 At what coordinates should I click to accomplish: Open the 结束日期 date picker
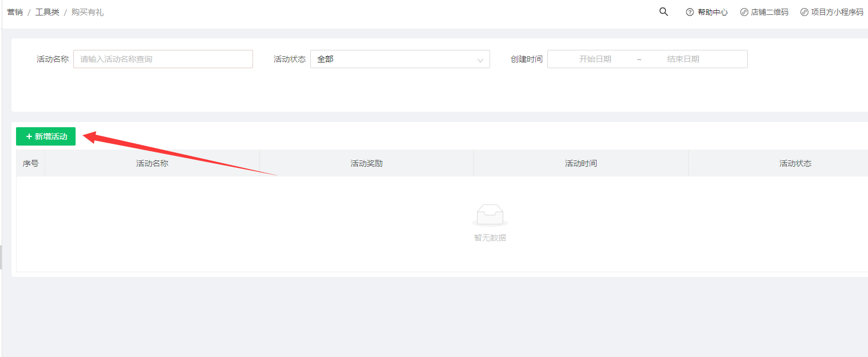pos(683,59)
